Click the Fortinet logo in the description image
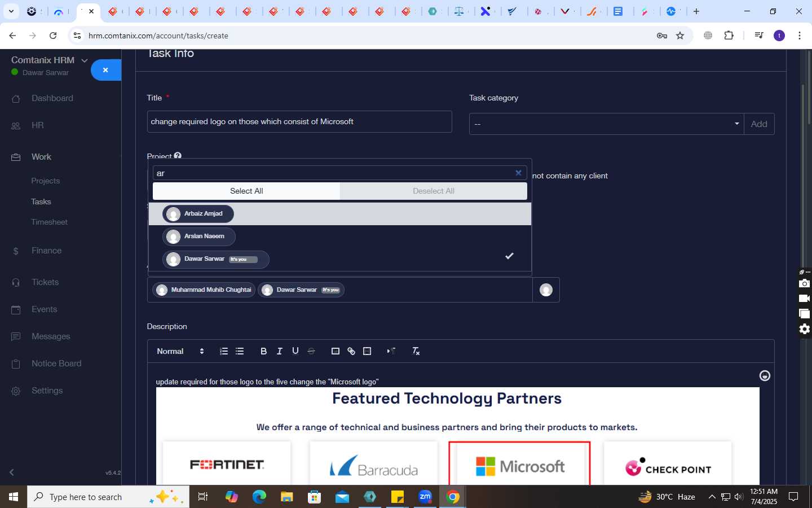 [x=227, y=465]
